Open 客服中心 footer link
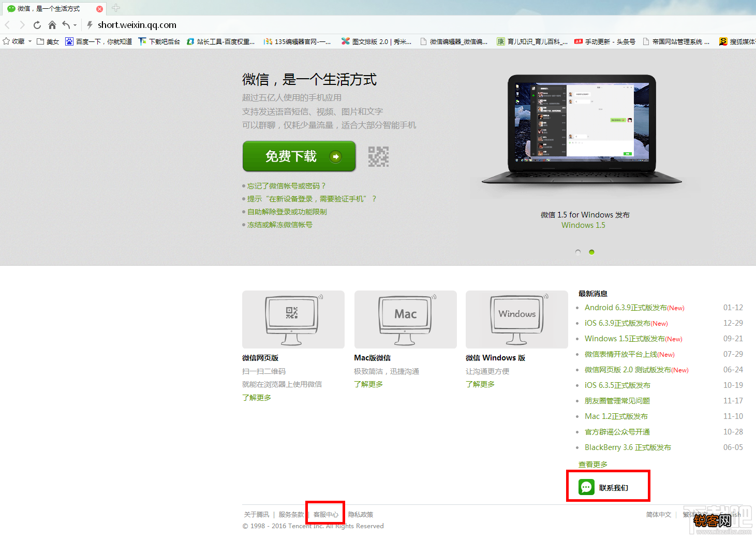 pyautogui.click(x=326, y=515)
